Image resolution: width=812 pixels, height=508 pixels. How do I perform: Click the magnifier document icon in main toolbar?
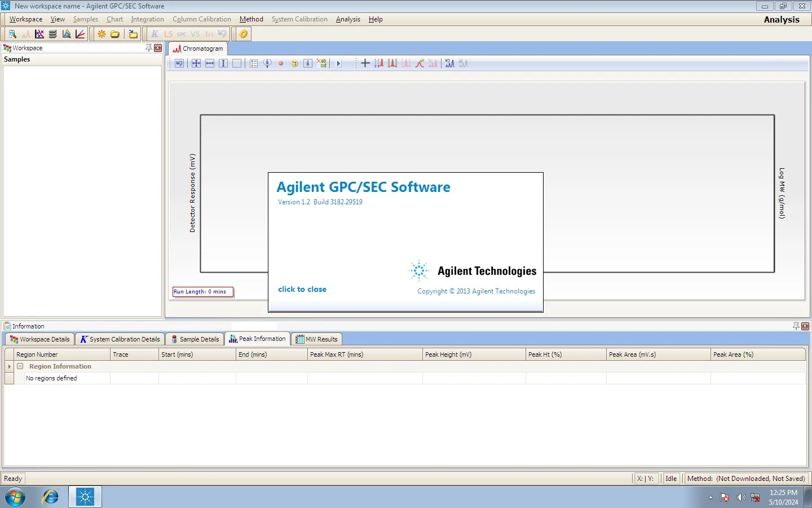click(12, 34)
